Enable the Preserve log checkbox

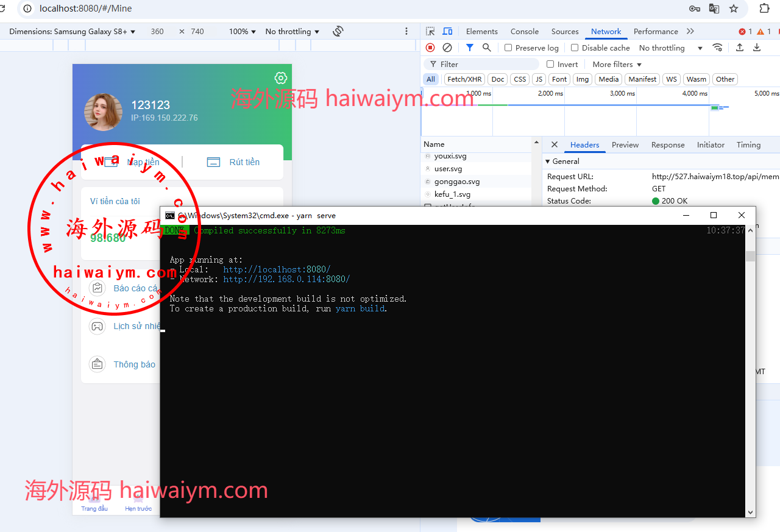click(x=508, y=48)
